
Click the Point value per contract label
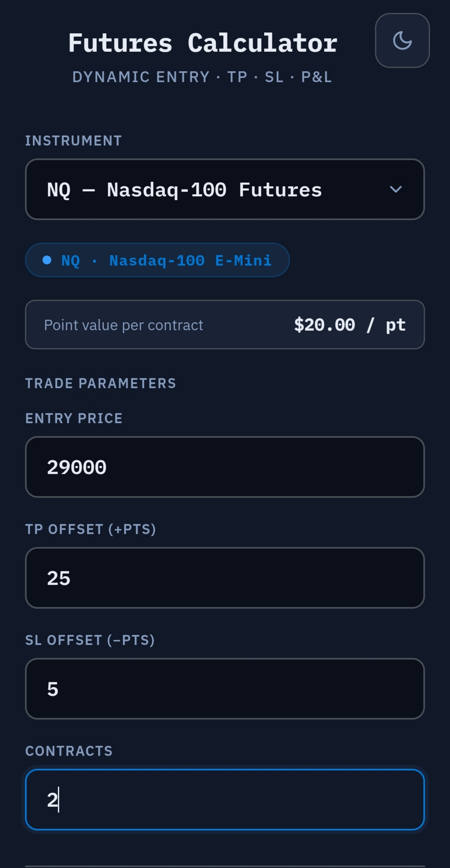tap(124, 325)
